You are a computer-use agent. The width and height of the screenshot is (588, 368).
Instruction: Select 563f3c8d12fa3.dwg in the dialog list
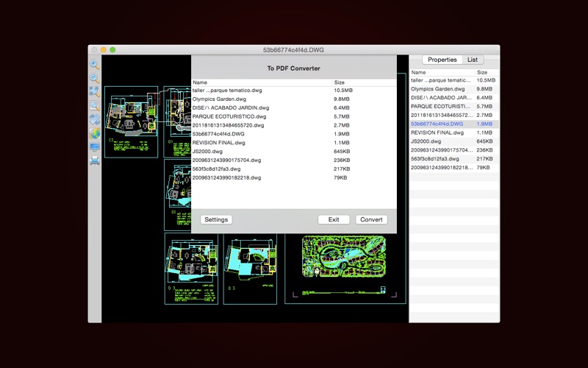pyautogui.click(x=294, y=169)
